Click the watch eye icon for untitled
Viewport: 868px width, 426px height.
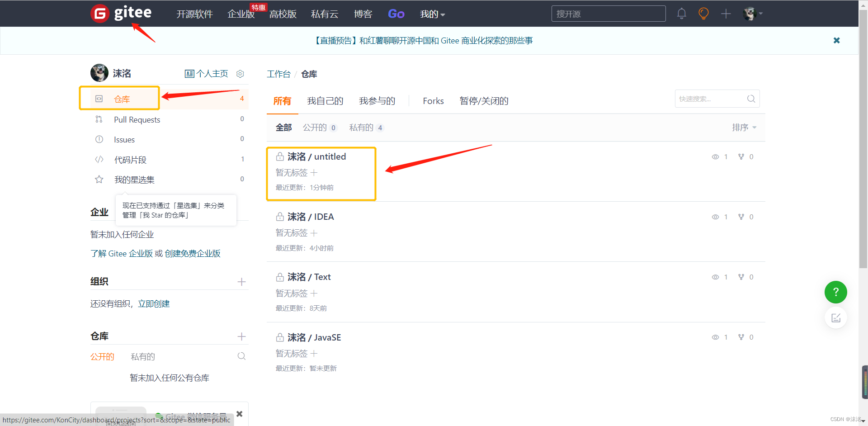pyautogui.click(x=715, y=157)
